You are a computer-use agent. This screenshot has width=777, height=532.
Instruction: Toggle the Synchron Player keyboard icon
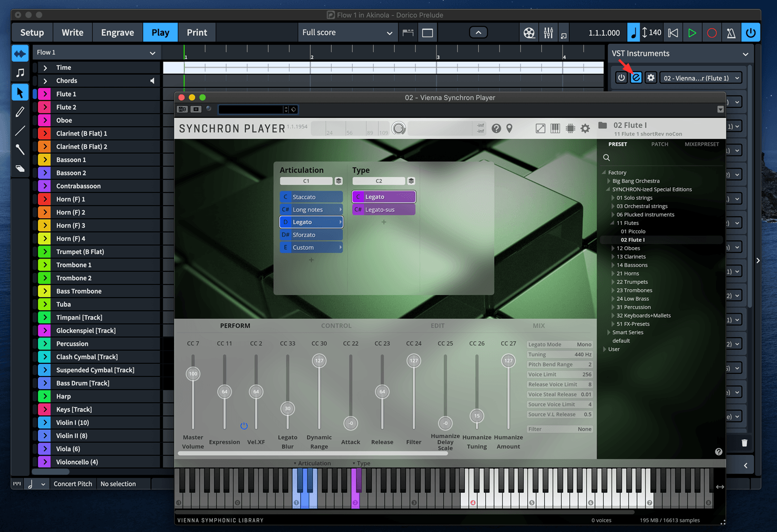[x=555, y=128]
